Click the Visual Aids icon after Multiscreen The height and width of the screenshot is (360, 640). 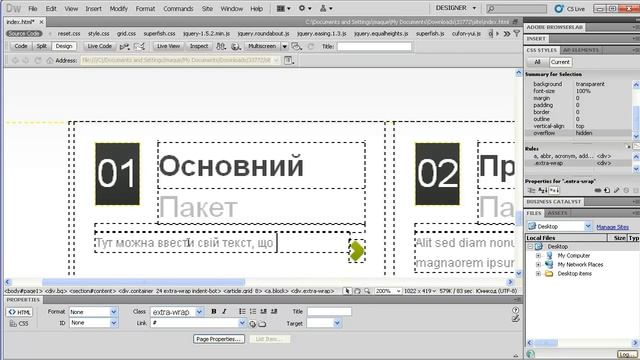297,47
